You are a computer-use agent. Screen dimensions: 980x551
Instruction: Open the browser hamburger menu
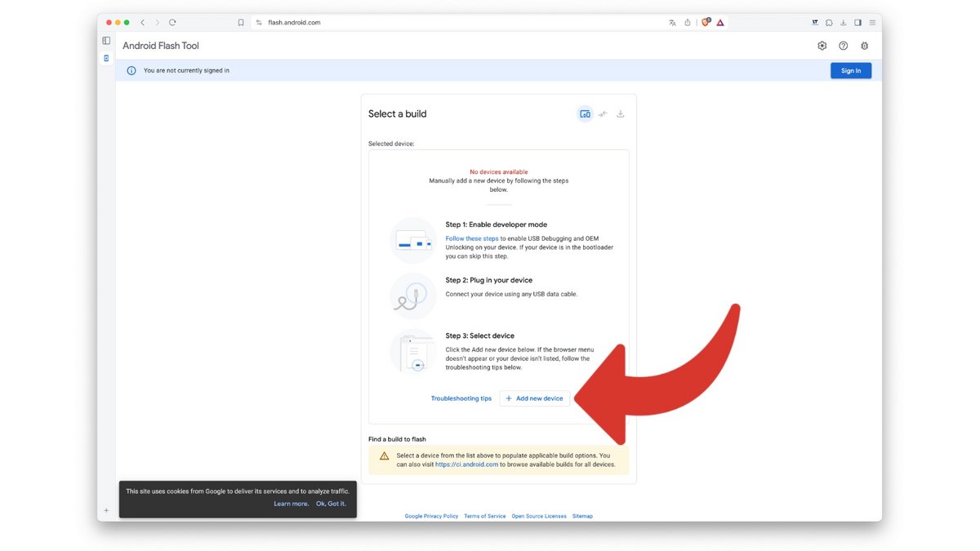coord(872,23)
